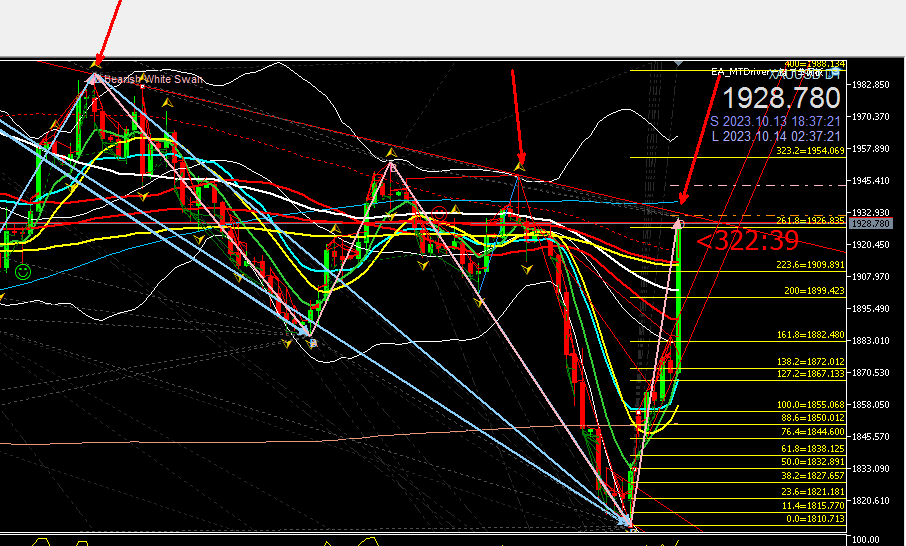Select the 138.2=1872.012 Fibonacci level label
The image size is (906, 546).
810,362
